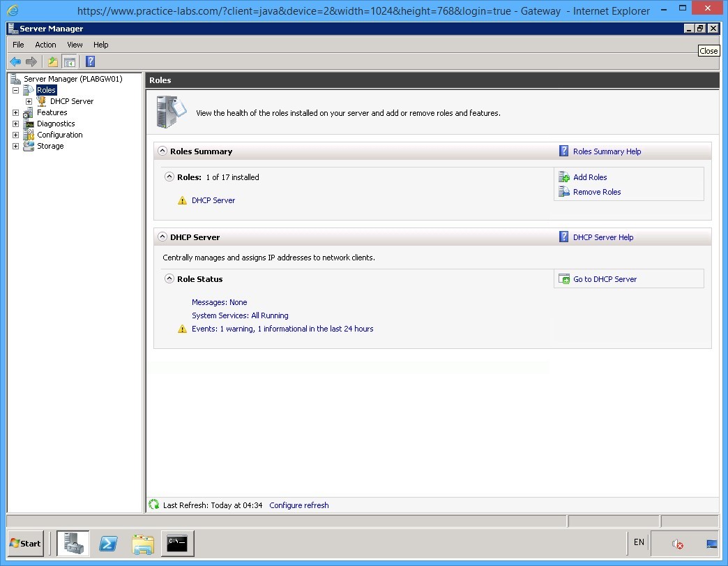Select the Back navigation arrow

click(15, 61)
